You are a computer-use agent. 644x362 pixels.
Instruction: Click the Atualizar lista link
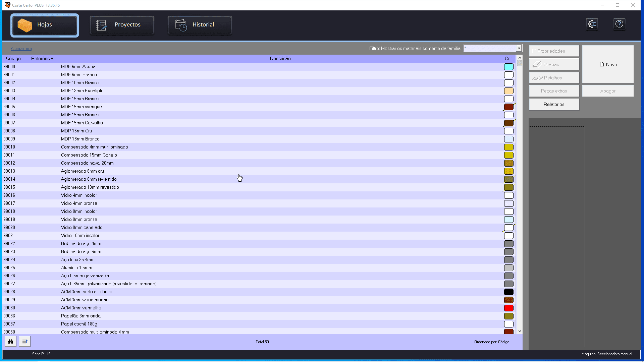coord(21,49)
